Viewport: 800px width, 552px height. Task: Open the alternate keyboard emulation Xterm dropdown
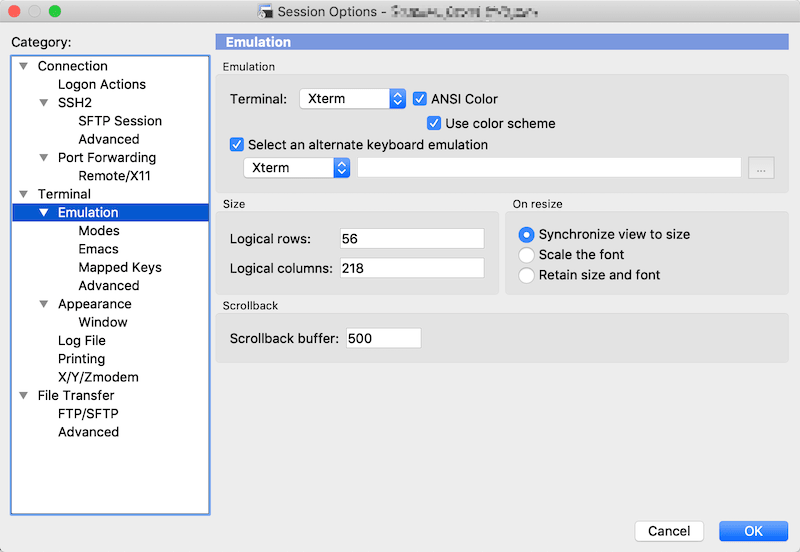click(x=297, y=168)
